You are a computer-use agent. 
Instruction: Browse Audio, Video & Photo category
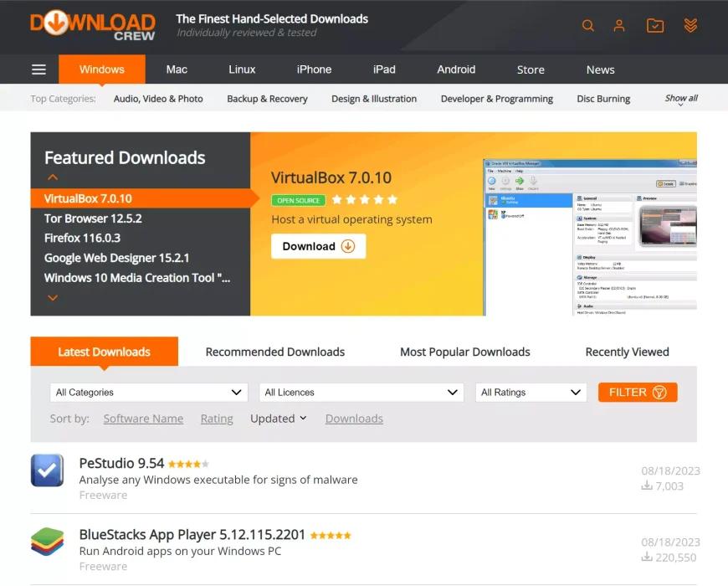pos(158,99)
